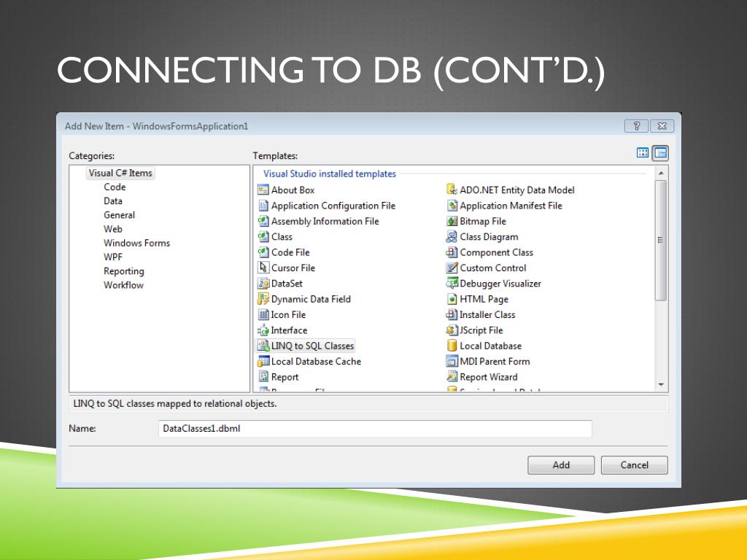This screenshot has width=747, height=560.
Task: Select the Cursor File icon
Action: tap(263, 268)
